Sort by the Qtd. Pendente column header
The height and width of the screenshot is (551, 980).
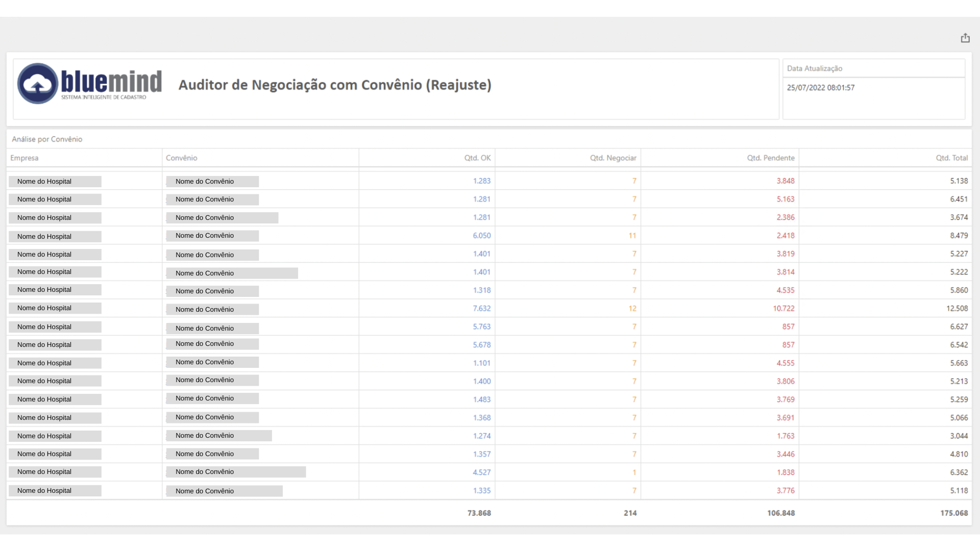pyautogui.click(x=771, y=158)
